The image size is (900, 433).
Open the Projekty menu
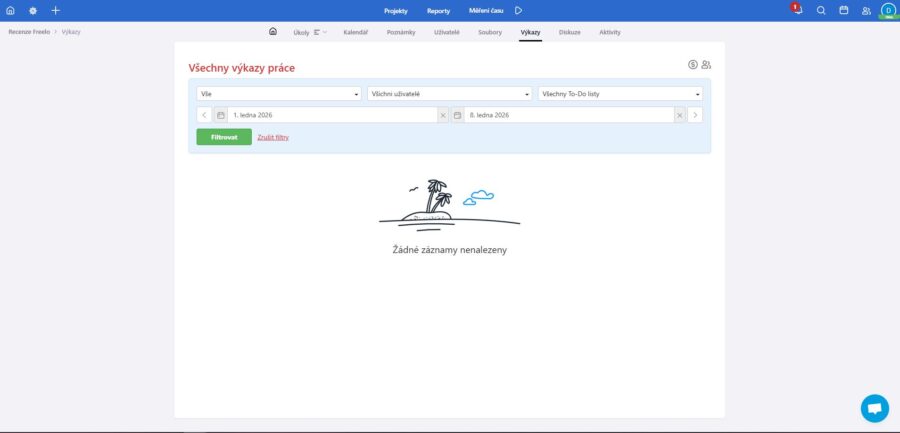[x=396, y=11]
